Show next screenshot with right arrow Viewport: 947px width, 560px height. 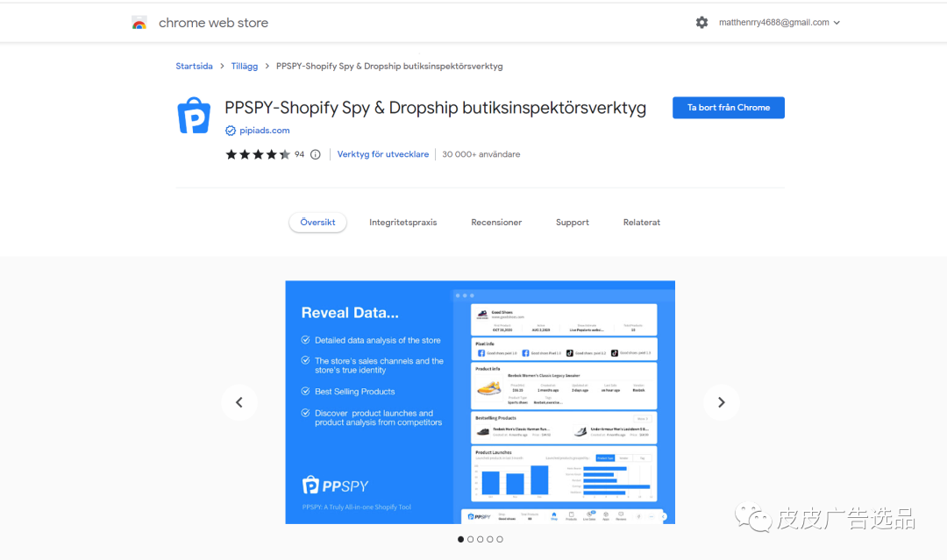click(721, 402)
